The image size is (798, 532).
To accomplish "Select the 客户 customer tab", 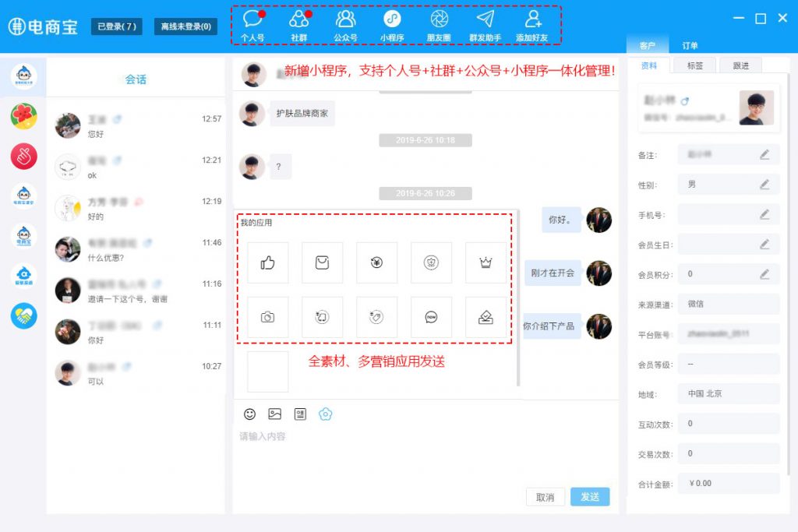I will coord(647,46).
